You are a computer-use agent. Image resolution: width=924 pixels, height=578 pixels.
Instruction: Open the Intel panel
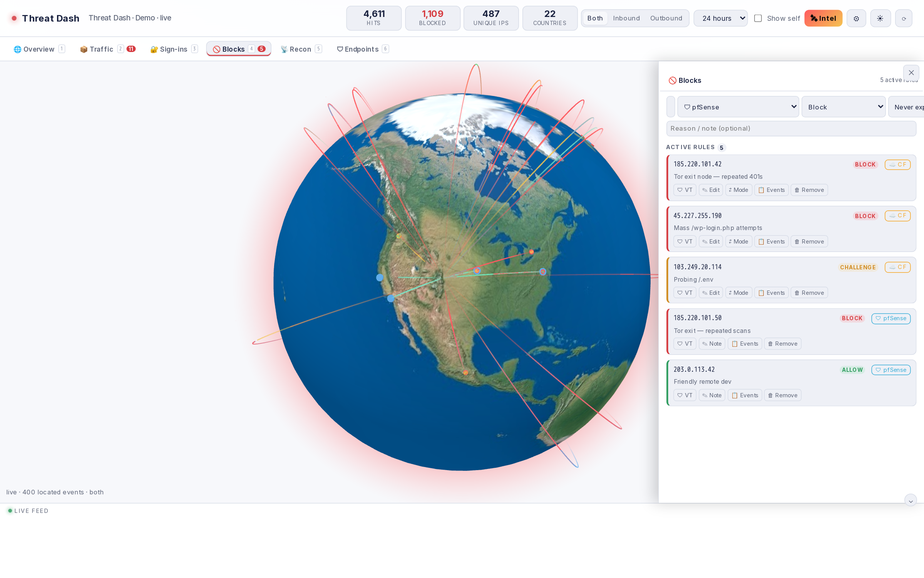tap(823, 18)
